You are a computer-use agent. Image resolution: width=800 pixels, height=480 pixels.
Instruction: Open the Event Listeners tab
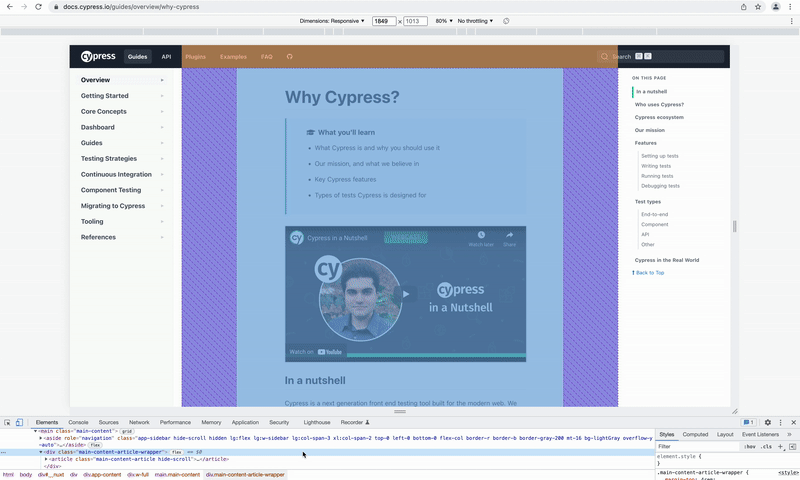coord(760,435)
